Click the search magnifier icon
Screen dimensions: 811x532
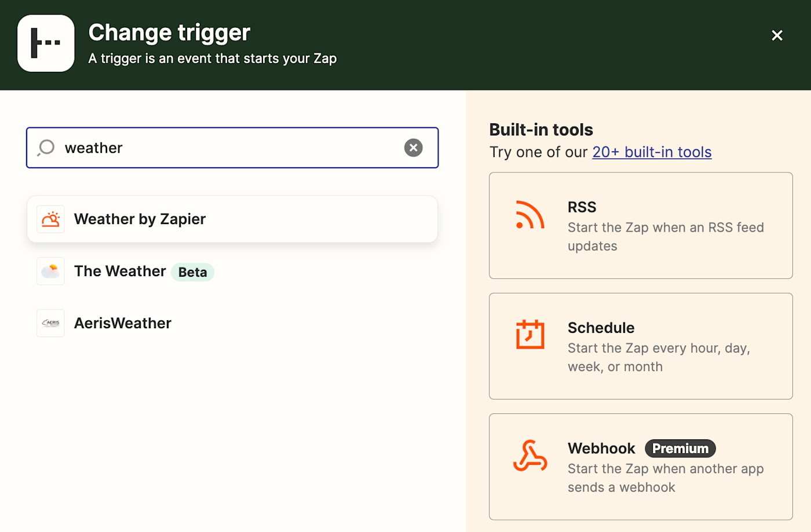coord(46,148)
